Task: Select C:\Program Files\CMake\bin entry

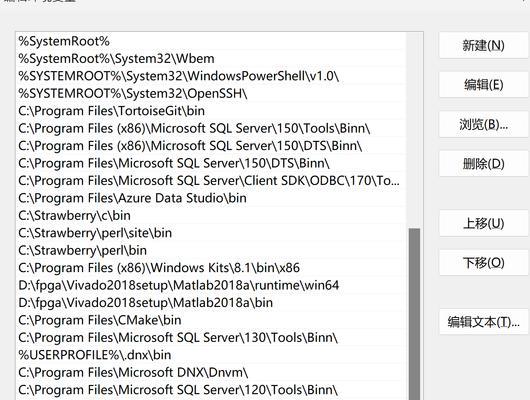Action: point(211,320)
